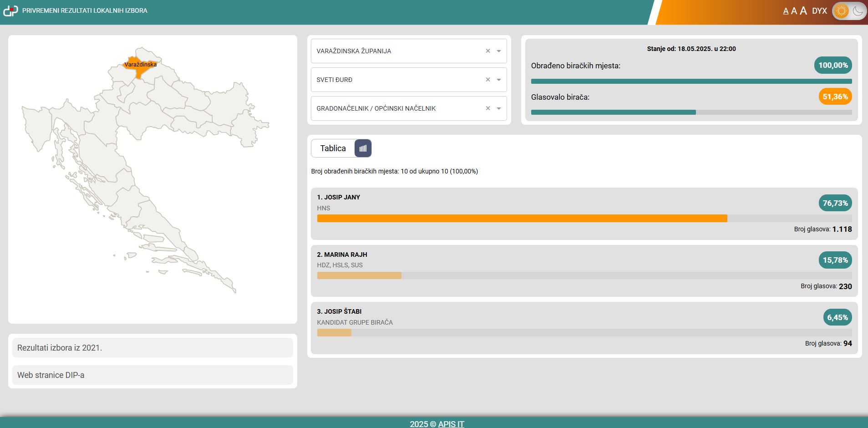Viewport: 868px width, 428px height.
Task: Click the DIP logo icon in header
Action: 10,10
